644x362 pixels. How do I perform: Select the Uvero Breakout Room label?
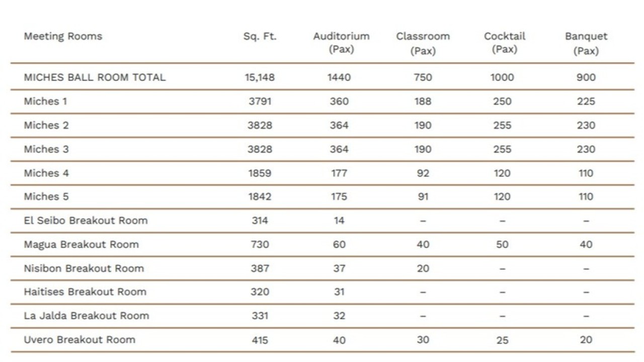79,339
